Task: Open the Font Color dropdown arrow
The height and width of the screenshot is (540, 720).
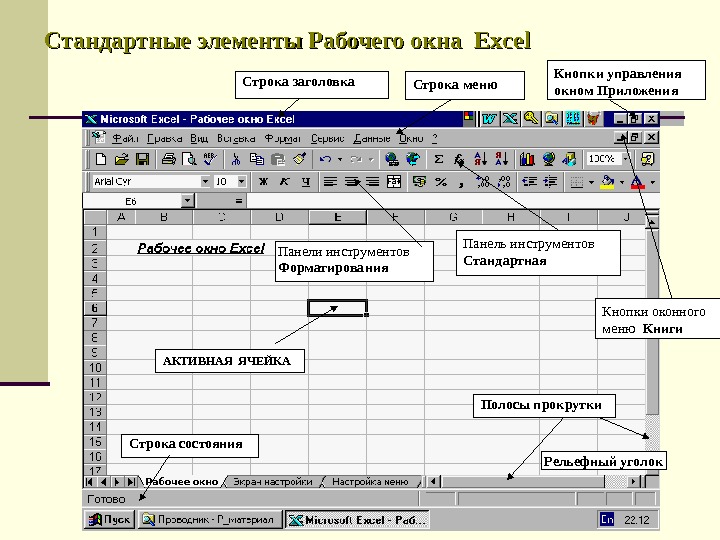Action: [x=652, y=182]
